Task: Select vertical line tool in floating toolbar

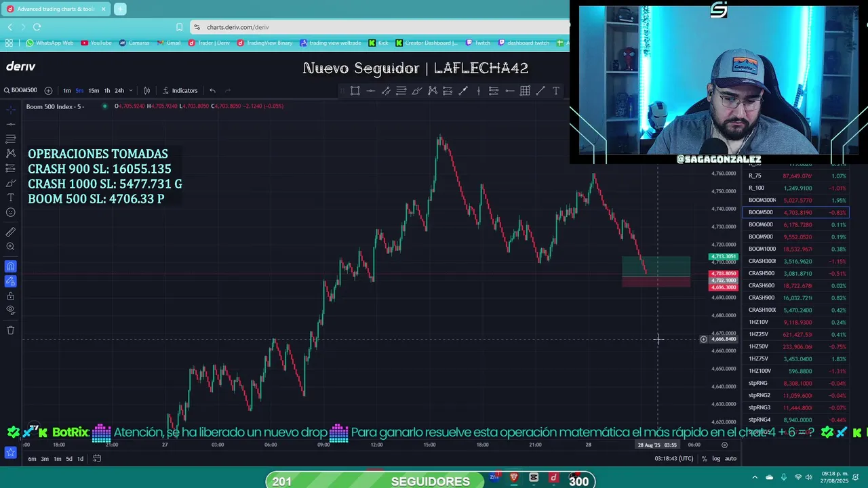Action: 478,91
